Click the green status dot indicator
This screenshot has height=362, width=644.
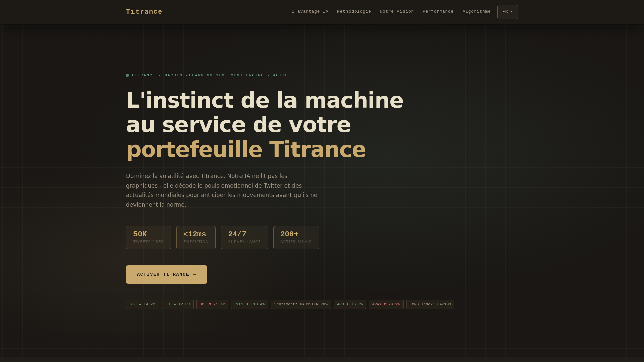tap(127, 75)
